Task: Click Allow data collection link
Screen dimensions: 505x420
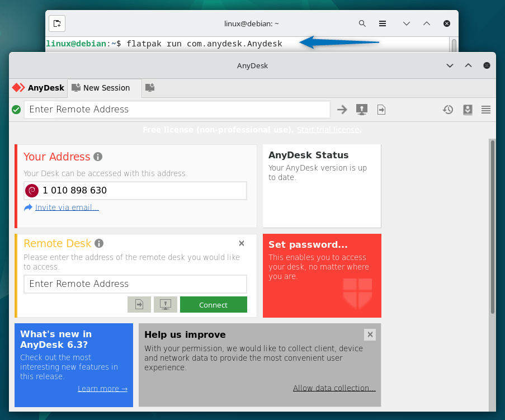Action: point(334,388)
